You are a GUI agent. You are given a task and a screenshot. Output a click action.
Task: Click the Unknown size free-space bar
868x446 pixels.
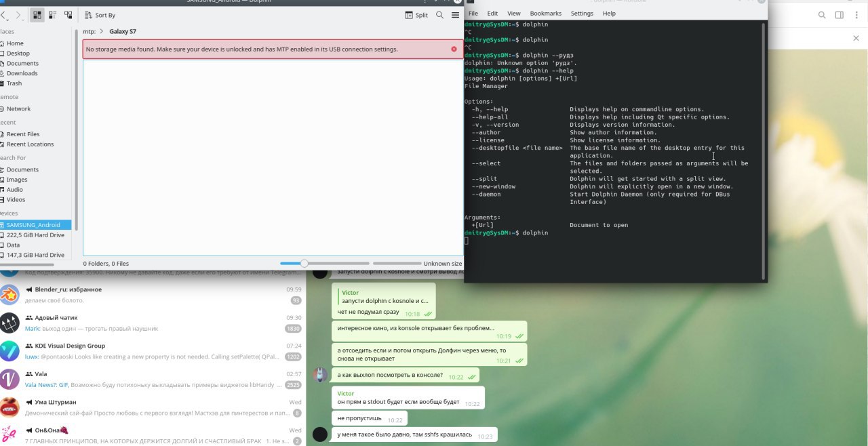[397, 264]
